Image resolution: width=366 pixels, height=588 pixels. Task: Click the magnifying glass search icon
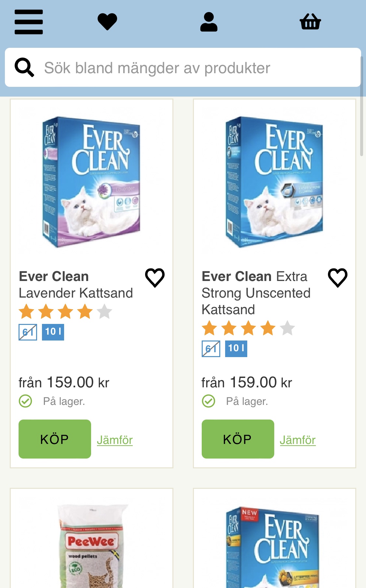pyautogui.click(x=24, y=67)
